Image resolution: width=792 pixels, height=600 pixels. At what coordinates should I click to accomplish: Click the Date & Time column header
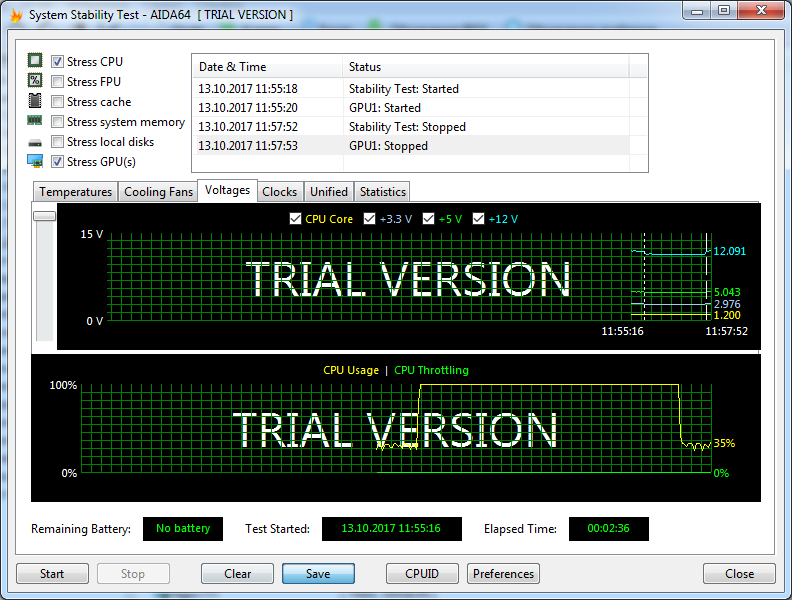(x=267, y=67)
